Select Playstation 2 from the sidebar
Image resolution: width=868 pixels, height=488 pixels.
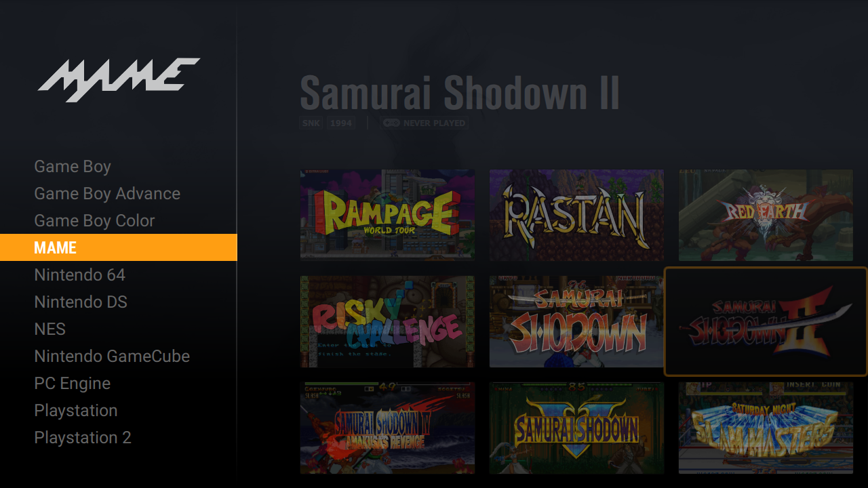pos(83,437)
